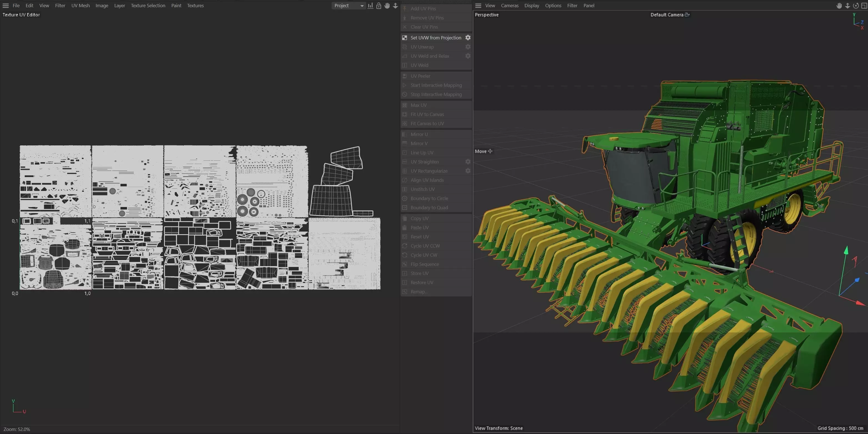This screenshot has height=434, width=868.
Task: Open UV Unwrap gear options
Action: (468, 47)
